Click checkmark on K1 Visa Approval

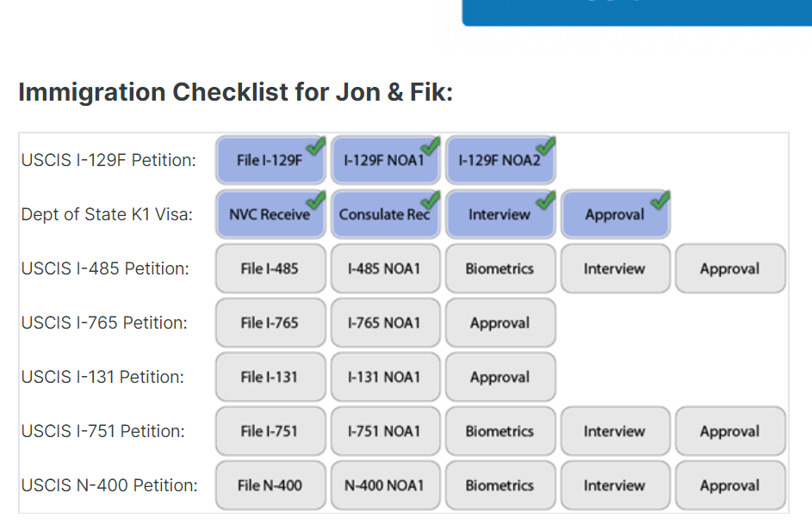point(660,200)
